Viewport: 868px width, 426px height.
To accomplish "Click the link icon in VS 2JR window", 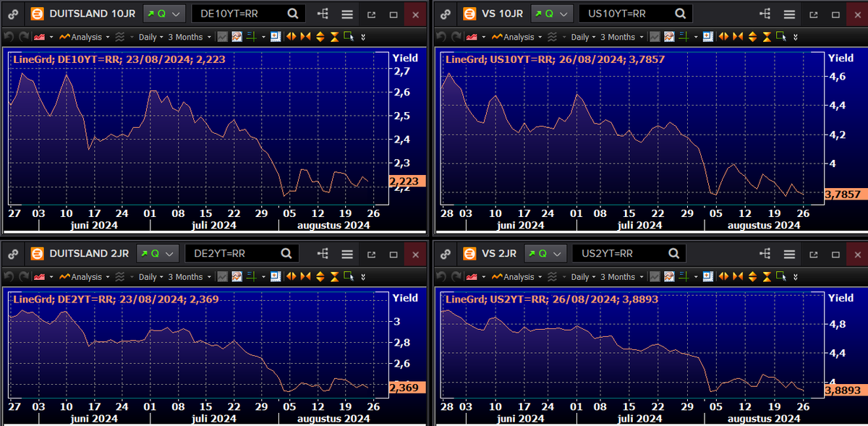I will tap(446, 254).
